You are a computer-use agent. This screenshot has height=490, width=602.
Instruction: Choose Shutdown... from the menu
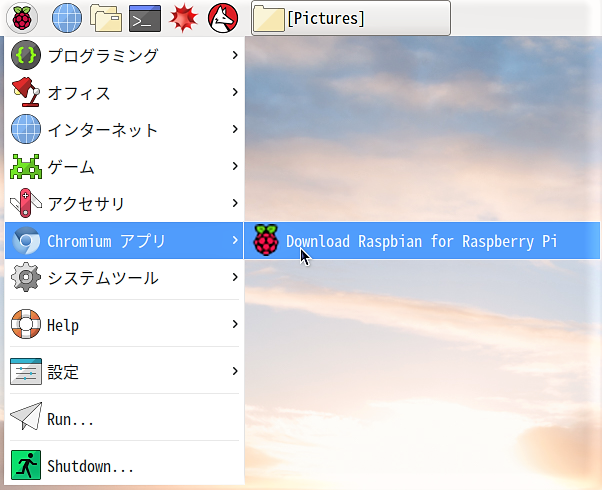[124, 465]
